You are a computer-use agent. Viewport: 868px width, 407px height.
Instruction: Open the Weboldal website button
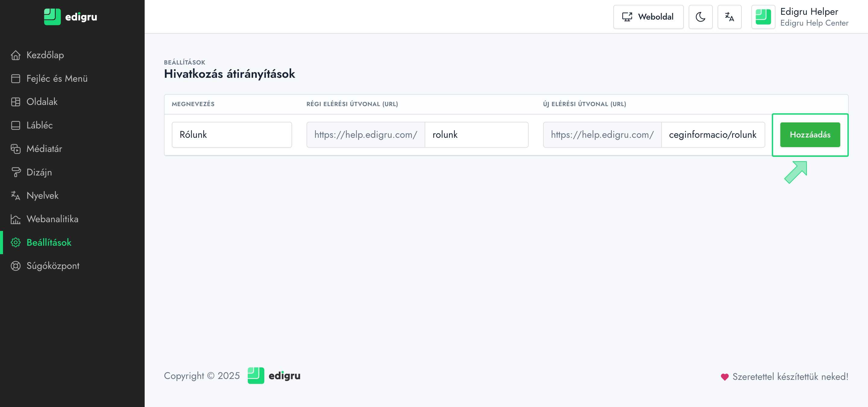(648, 17)
